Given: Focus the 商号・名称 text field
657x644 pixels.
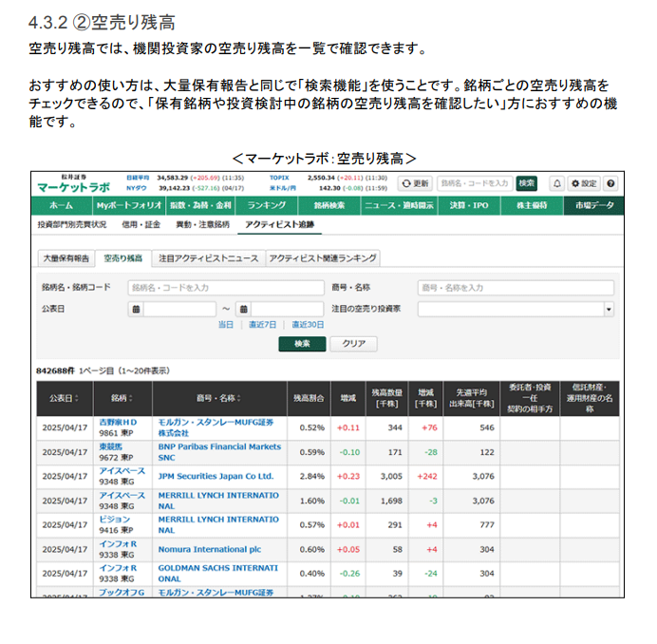Looking at the screenshot, I should pyautogui.click(x=515, y=287).
